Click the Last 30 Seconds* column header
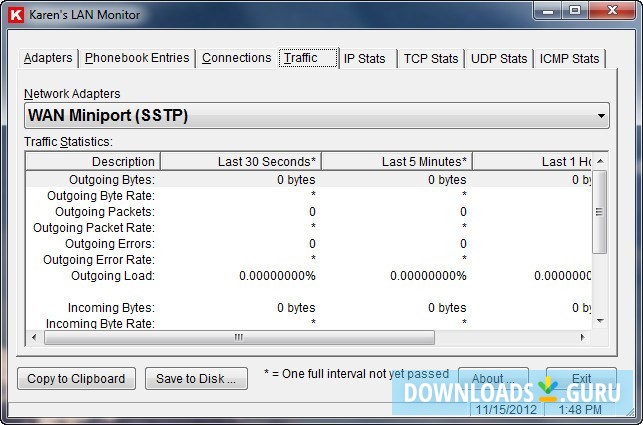The height and width of the screenshot is (425, 643). [241, 162]
